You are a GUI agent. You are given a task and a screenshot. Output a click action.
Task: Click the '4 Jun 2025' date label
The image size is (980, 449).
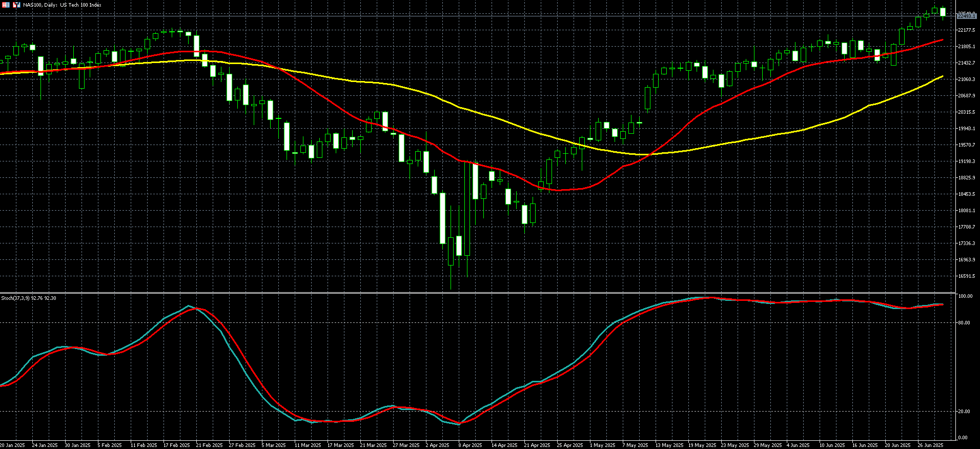[798, 445]
